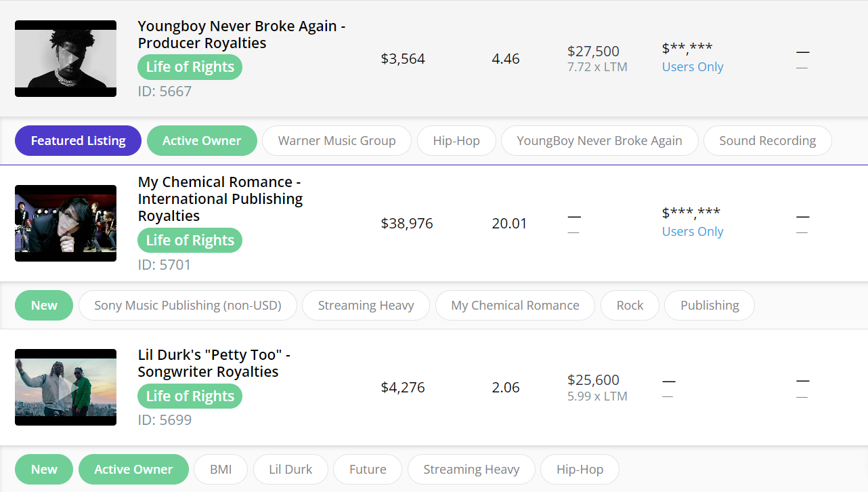Click the $3,564 value
Viewport: 868px width, 492px height.
click(x=403, y=59)
